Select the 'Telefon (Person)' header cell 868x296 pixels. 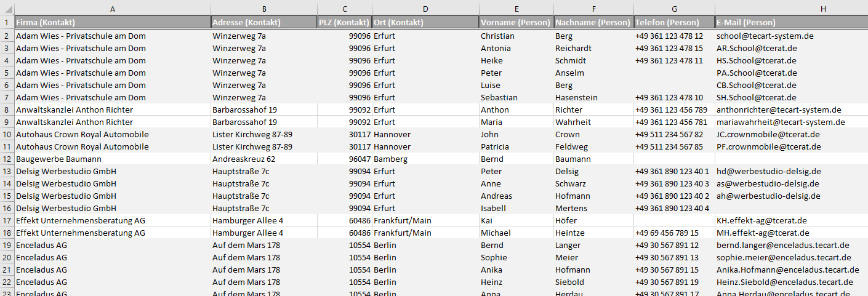point(674,22)
